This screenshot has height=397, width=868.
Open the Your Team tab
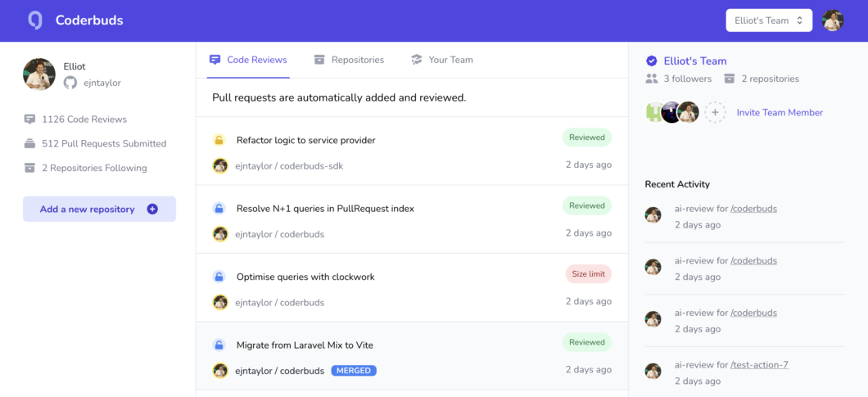click(441, 60)
